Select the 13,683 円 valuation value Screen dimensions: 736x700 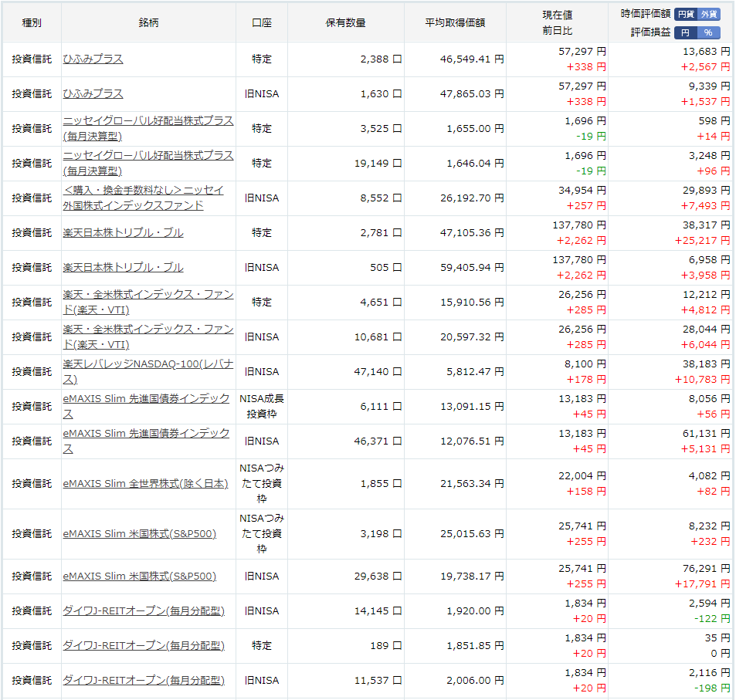click(707, 52)
